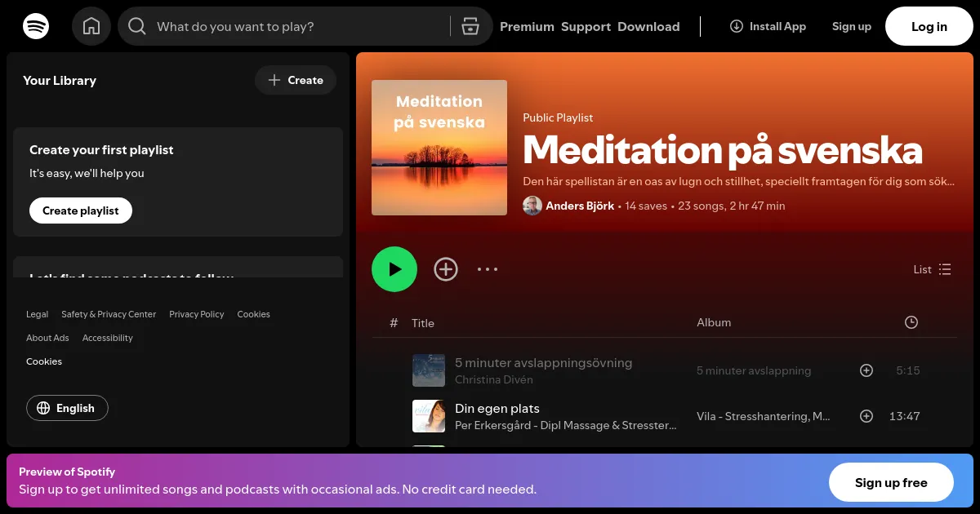The image size is (980, 514).
Task: Open the Support page
Action: [x=586, y=26]
